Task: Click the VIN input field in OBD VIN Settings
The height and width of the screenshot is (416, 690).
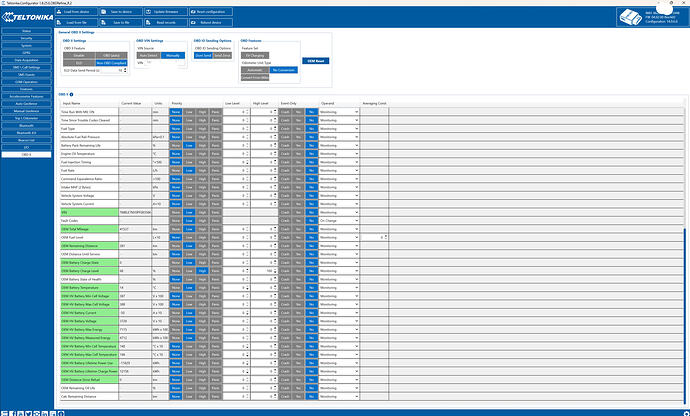Action: tap(165, 63)
